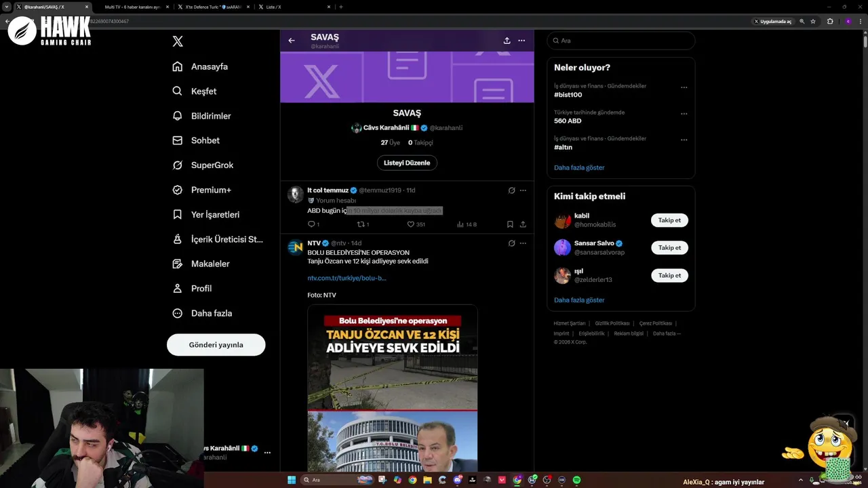Bookmark the lt col temmuz post

click(x=510, y=224)
